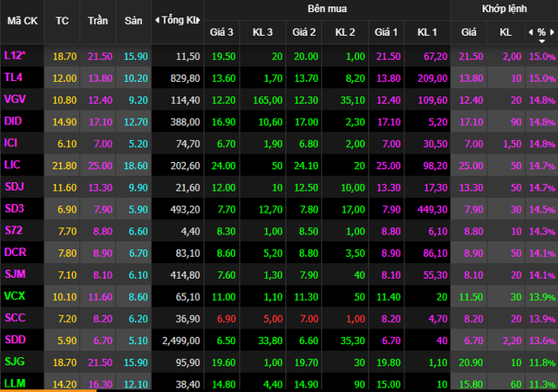Select stock code LIC
Image resolution: width=558 pixels, height=392 pixels.
click(12, 165)
